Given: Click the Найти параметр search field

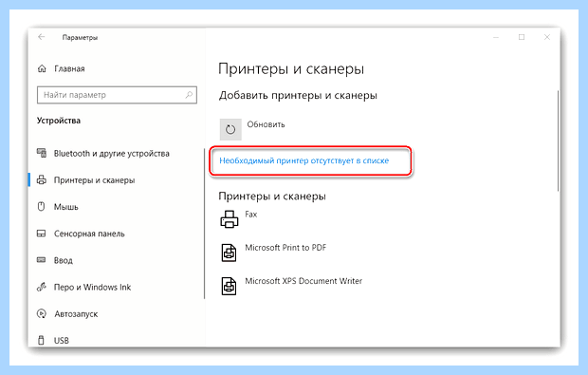Looking at the screenshot, I should point(117,95).
